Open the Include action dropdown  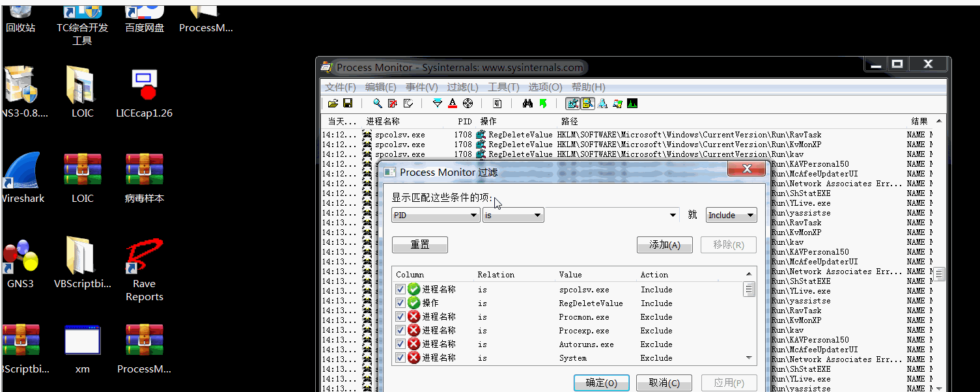pos(731,215)
